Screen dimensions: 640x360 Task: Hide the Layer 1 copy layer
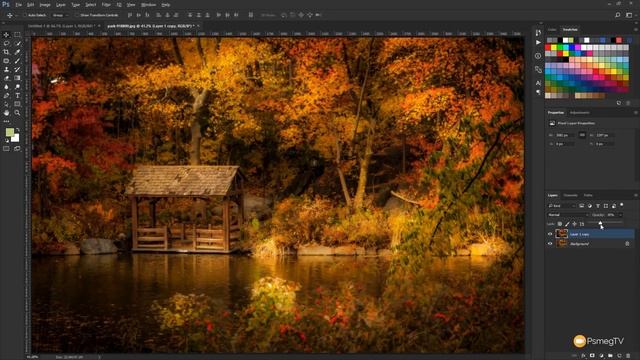pyautogui.click(x=550, y=234)
